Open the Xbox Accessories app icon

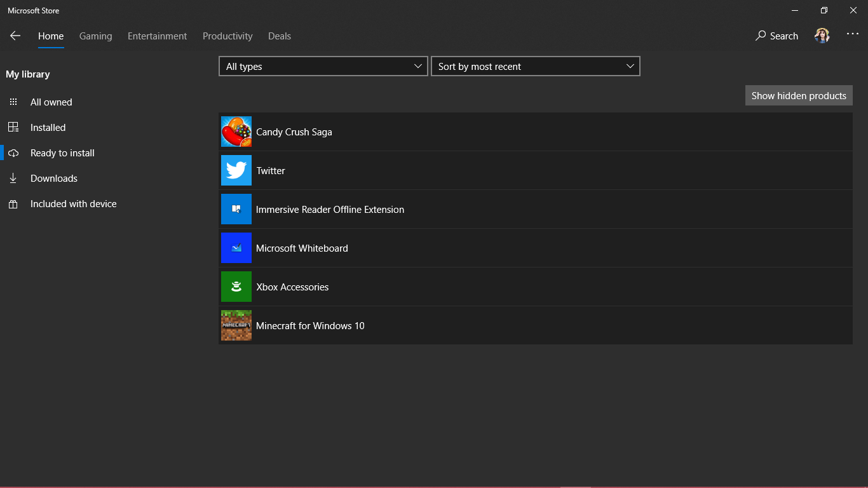point(236,287)
